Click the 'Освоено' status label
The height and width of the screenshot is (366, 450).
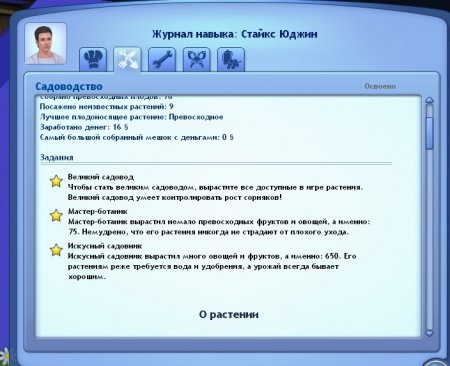tap(380, 86)
